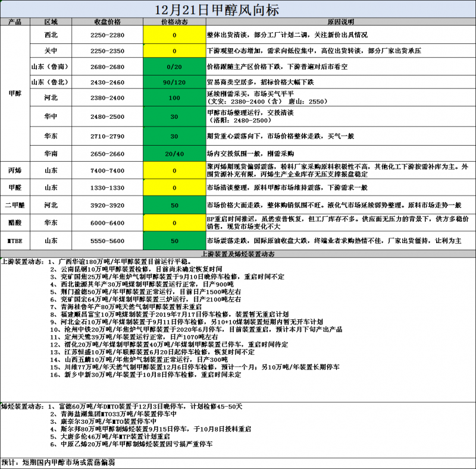Click the 二甲醚 product cell
Image resolution: width=476 pixels, height=469 pixels.
coord(15,205)
